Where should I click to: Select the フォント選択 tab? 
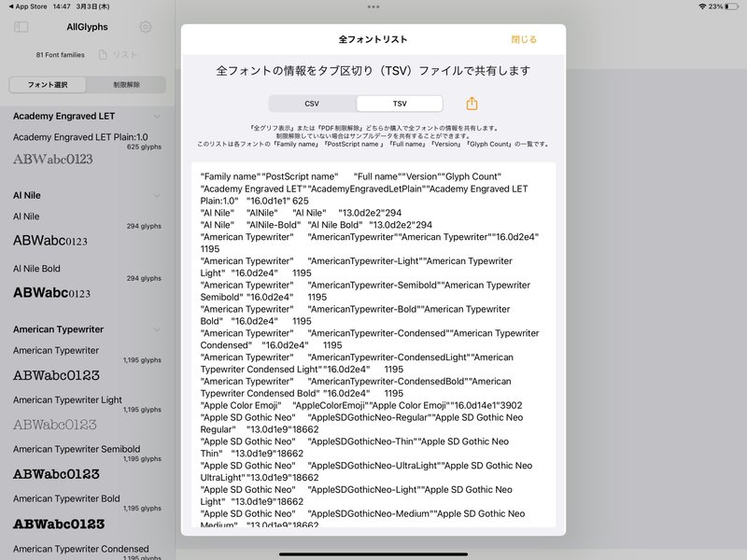pos(48,85)
